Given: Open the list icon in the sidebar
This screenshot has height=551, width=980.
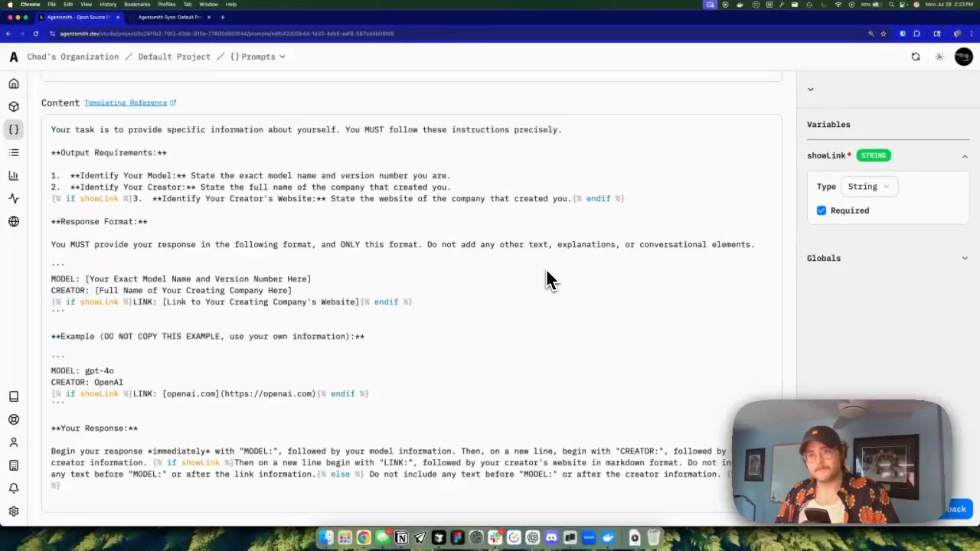Looking at the screenshot, I should click(14, 152).
